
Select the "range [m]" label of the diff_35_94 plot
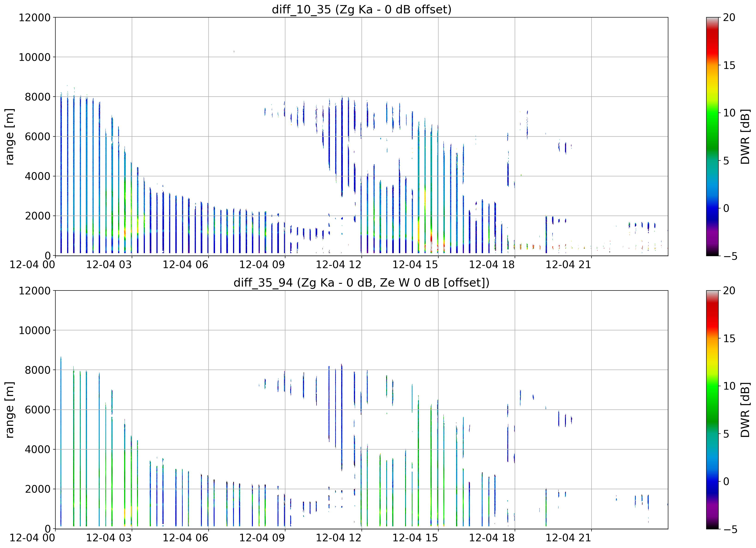click(10, 410)
